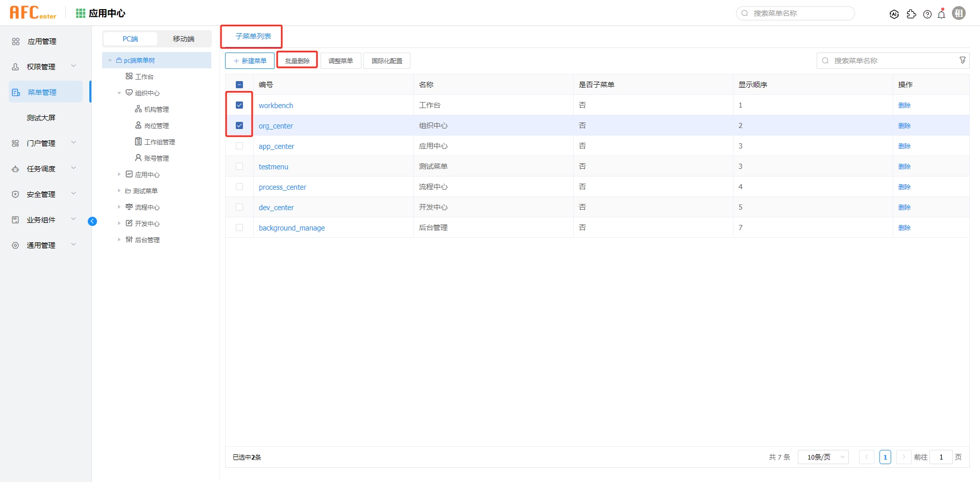Image resolution: width=980 pixels, height=482 pixels.
Task: Click the blue sidebar collapse arrow
Action: click(x=92, y=221)
